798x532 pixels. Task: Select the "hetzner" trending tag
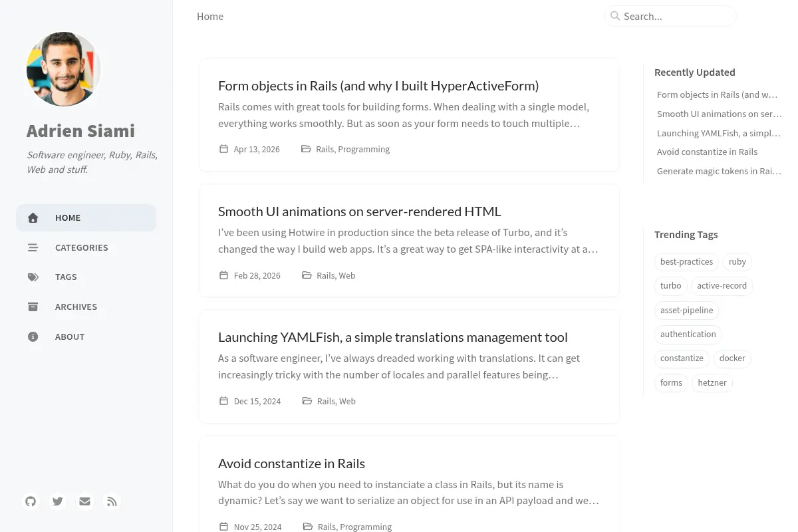point(712,383)
